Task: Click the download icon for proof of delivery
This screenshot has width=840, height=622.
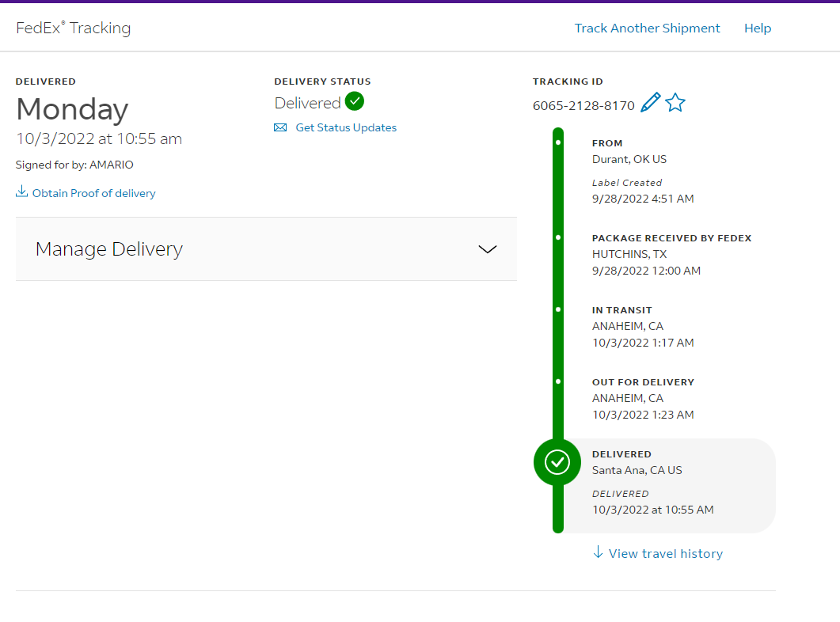Action: click(x=21, y=191)
